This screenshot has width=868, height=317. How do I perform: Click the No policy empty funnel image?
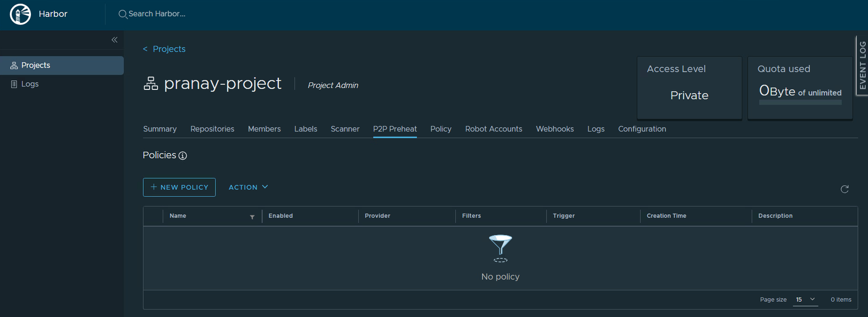(500, 249)
